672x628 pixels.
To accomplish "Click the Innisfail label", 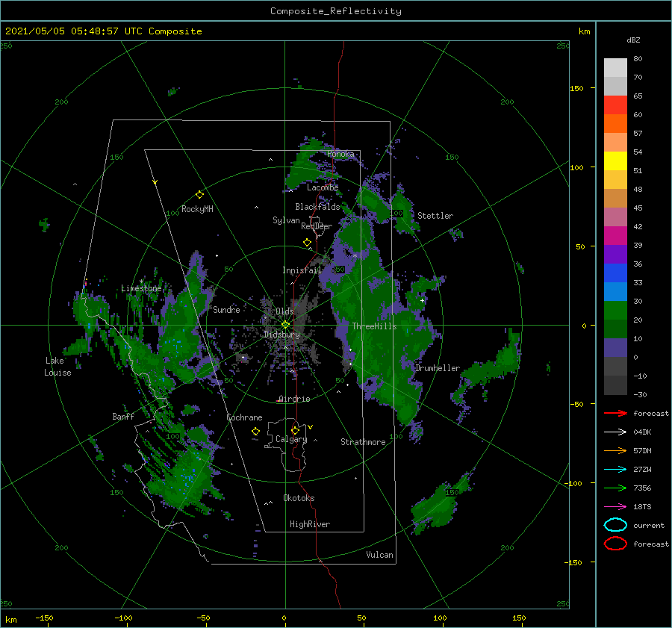I will (302, 270).
